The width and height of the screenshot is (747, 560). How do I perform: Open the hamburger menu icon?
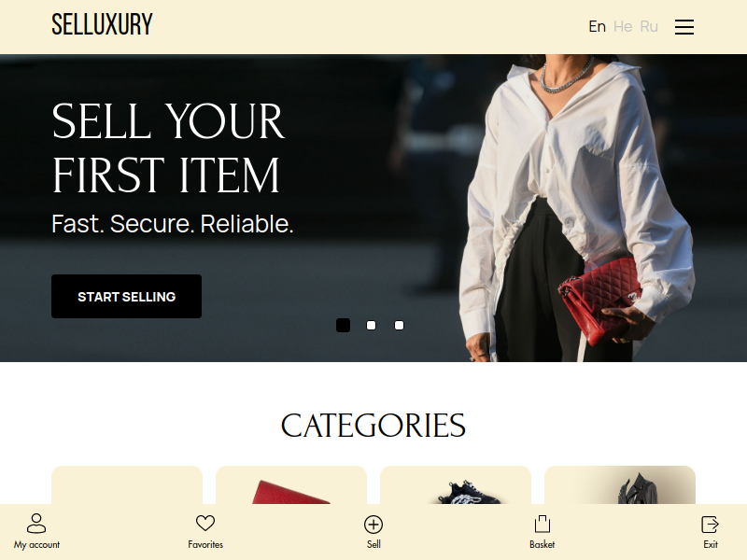point(684,27)
